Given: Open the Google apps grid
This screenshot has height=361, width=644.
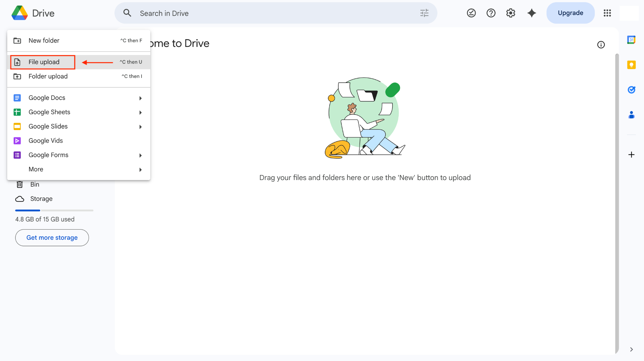Looking at the screenshot, I should tap(607, 13).
